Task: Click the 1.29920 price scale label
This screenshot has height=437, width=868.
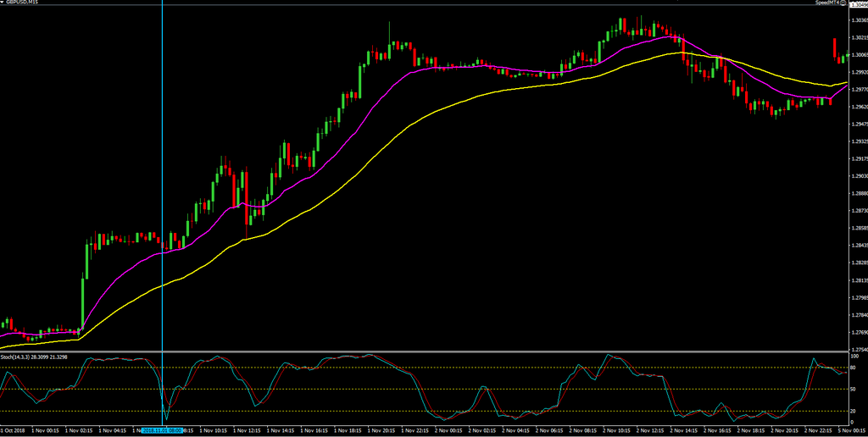Action: pyautogui.click(x=859, y=72)
